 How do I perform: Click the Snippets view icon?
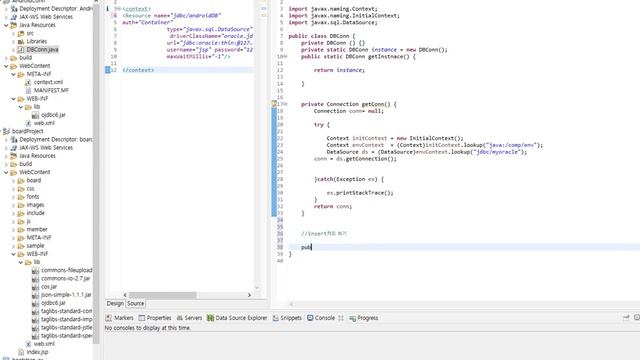[x=276, y=318]
